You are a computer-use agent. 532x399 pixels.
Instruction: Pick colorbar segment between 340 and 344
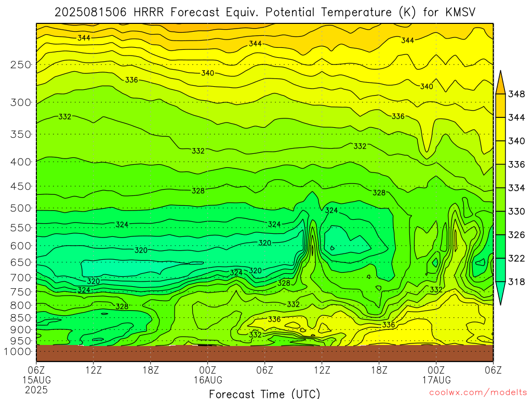(500, 129)
